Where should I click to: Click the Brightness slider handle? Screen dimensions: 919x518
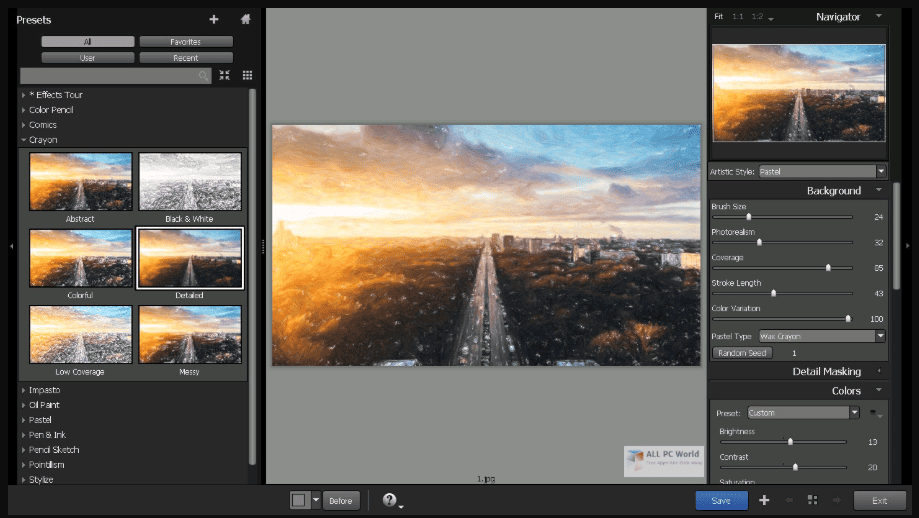click(790, 442)
